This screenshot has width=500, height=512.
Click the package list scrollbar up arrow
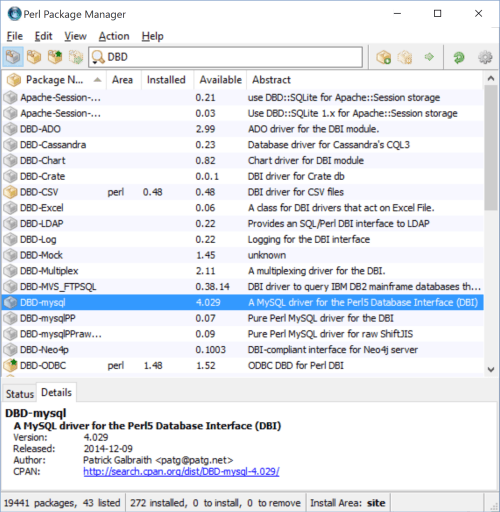click(491, 79)
